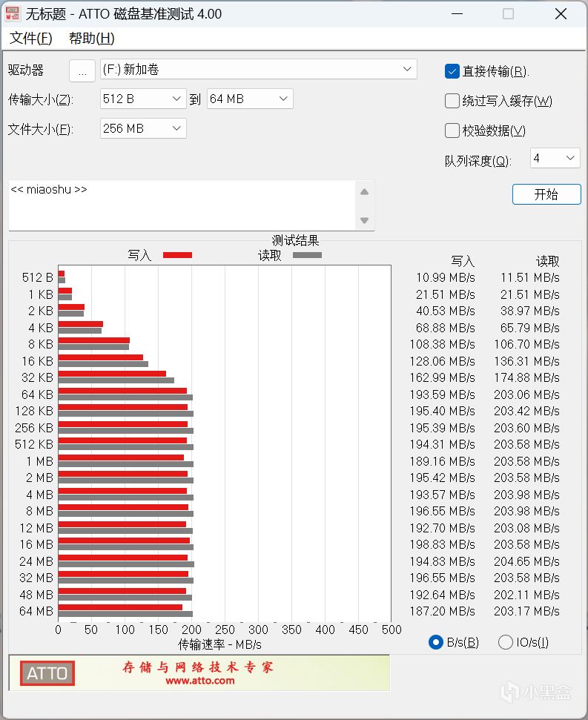Click the red 写入 legend swatch

pyautogui.click(x=178, y=255)
